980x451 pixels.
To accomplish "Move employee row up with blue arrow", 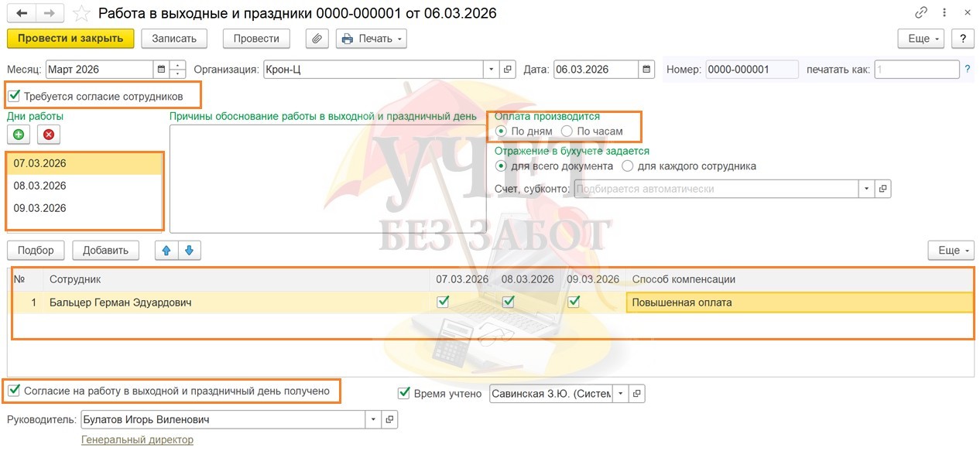I will coord(167,250).
